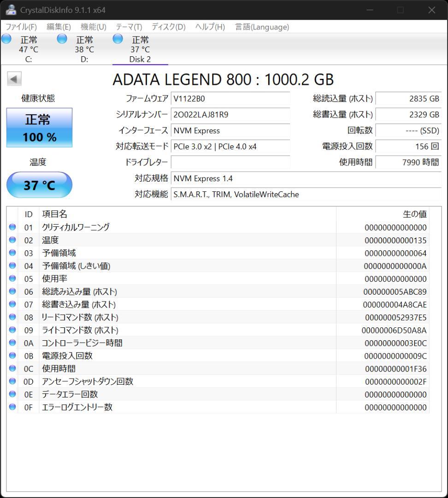The height and width of the screenshot is (498, 448).
Task: Click status orb for 09 ライトコマンド数 (ホスト)
Action: coord(12,330)
